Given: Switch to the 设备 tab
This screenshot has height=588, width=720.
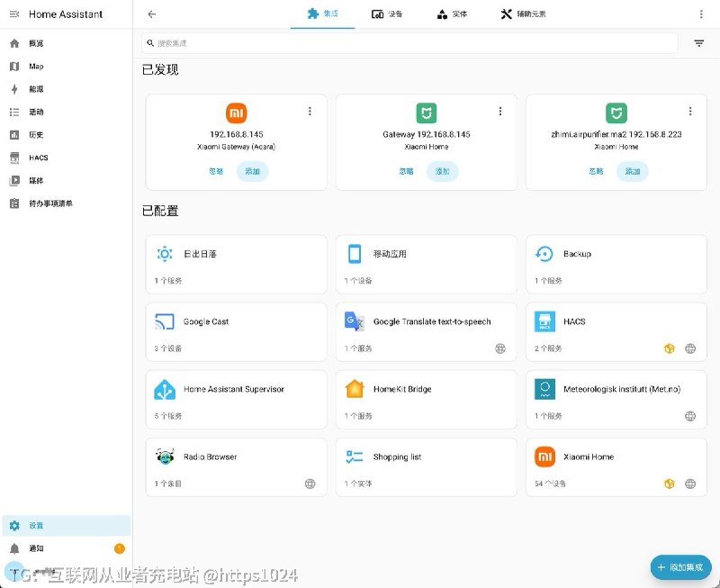Looking at the screenshot, I should pos(387,14).
